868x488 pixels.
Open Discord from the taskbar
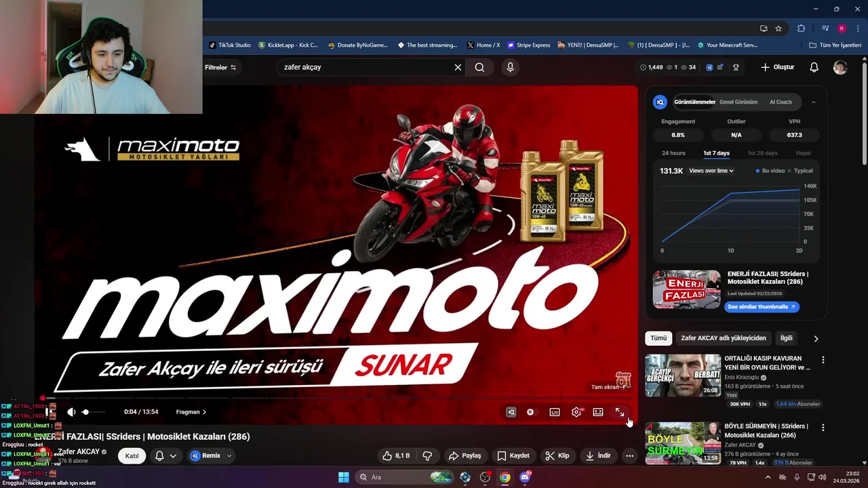[525, 477]
